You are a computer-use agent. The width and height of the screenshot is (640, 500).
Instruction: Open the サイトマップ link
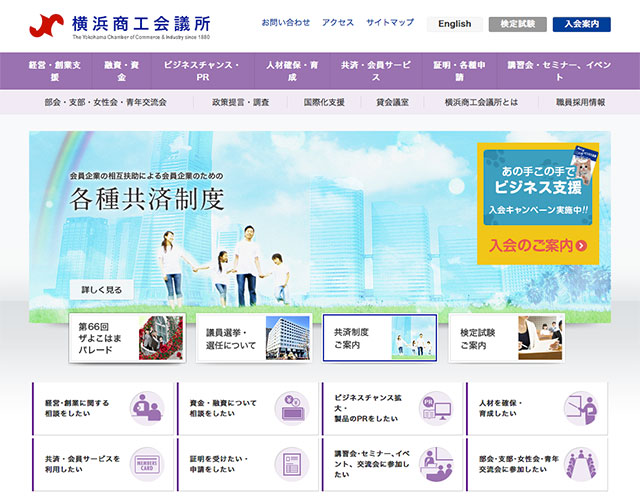pyautogui.click(x=390, y=22)
